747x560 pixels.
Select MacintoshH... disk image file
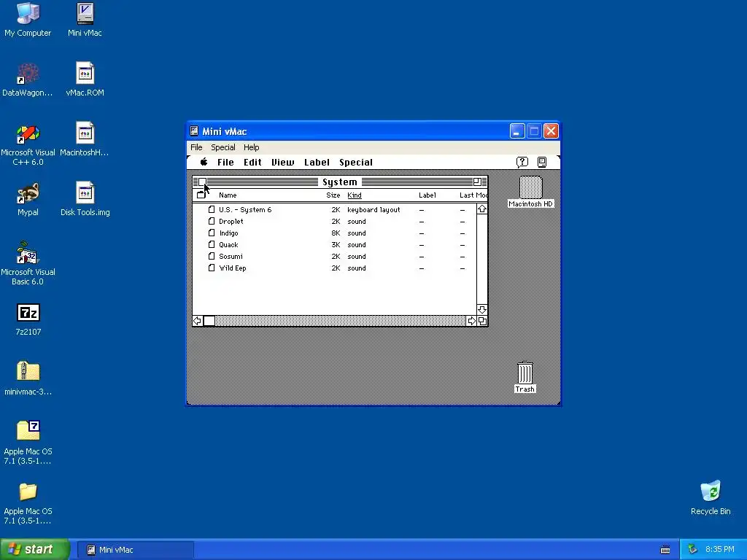(85, 133)
